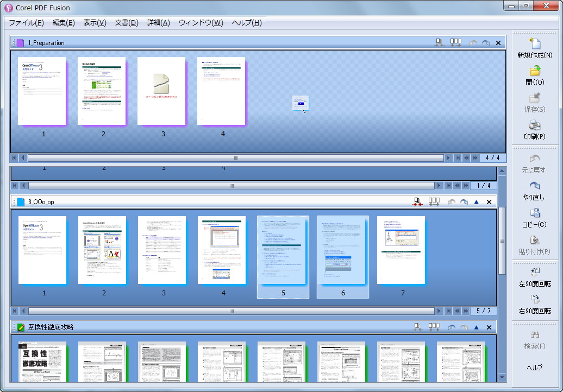The height and width of the screenshot is (392, 563).
Task: Open the ファイル(F) menu
Action: (x=26, y=23)
